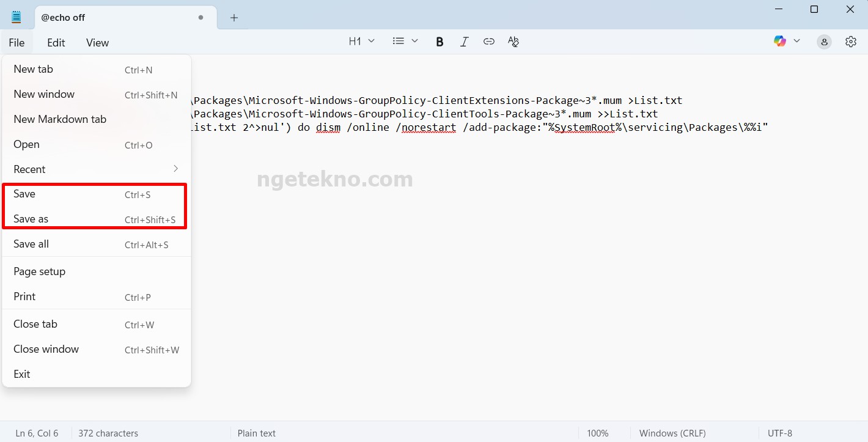Expand the list style dropdown
This screenshot has height=442, width=868.
pyautogui.click(x=405, y=42)
